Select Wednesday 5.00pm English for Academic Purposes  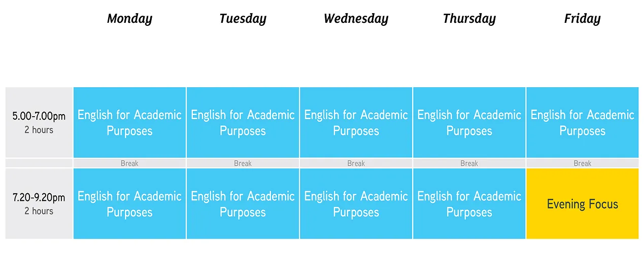point(356,122)
